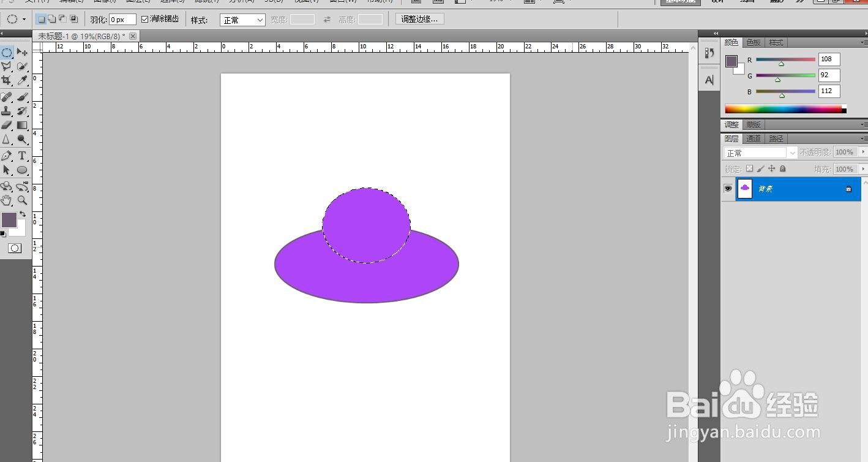
Task: Select the Spot Healing Brush tool
Action: (x=7, y=97)
